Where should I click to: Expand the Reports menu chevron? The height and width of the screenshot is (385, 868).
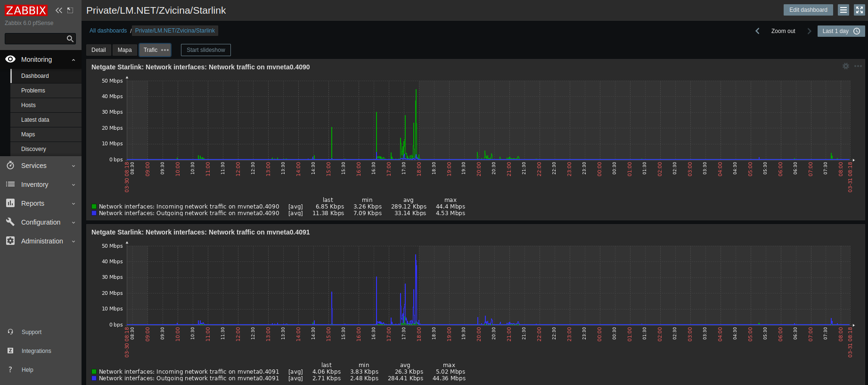coord(74,203)
